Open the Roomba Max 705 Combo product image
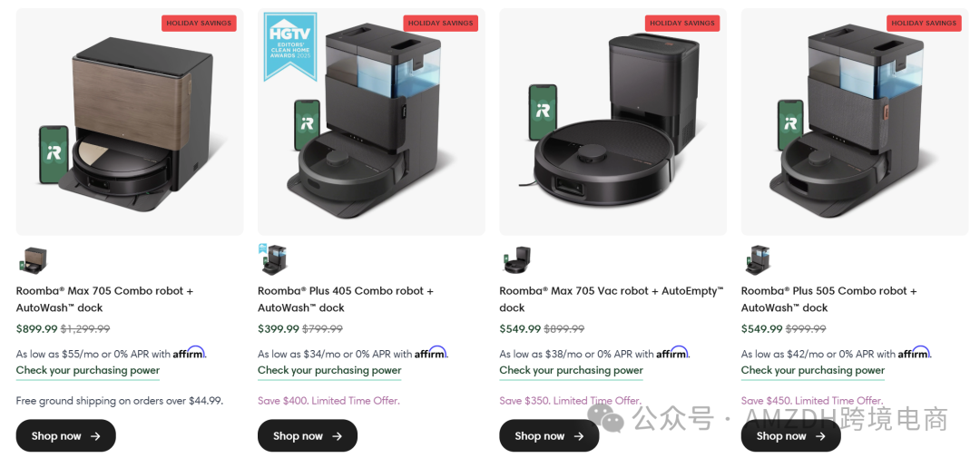Viewport: 980px width, 458px height. (x=130, y=122)
